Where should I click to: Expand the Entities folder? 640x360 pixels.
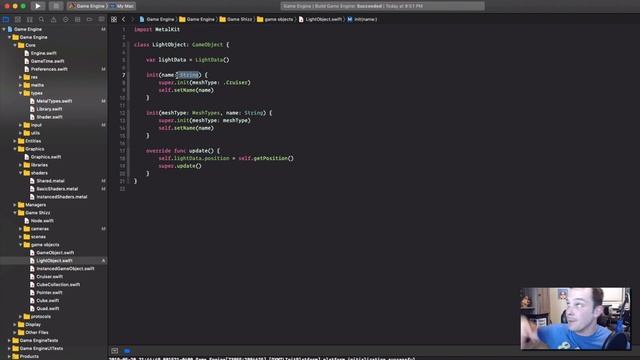[15, 141]
